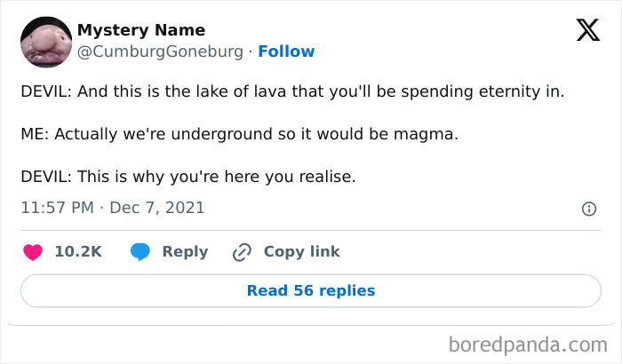The image size is (622, 364).
Task: Open the Mystery Name profile avatar
Action: [x=46, y=42]
